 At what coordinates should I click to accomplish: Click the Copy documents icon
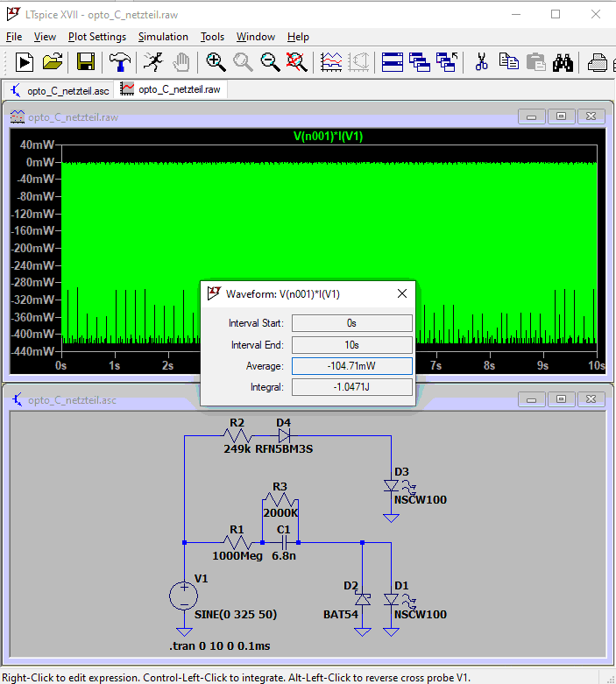508,62
